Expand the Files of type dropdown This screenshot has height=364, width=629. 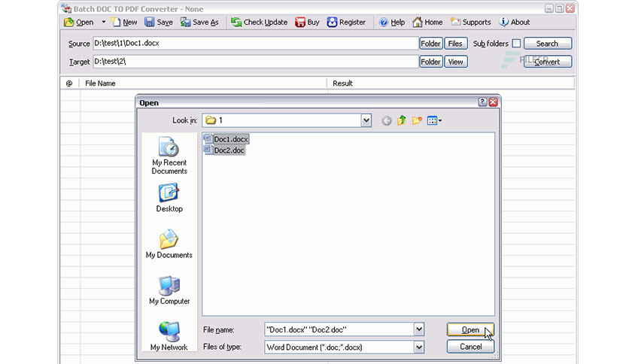[419, 347]
